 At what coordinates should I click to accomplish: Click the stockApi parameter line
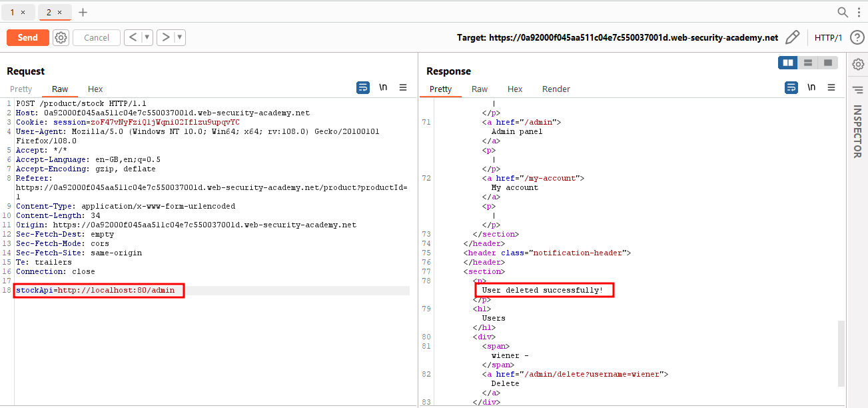point(95,291)
